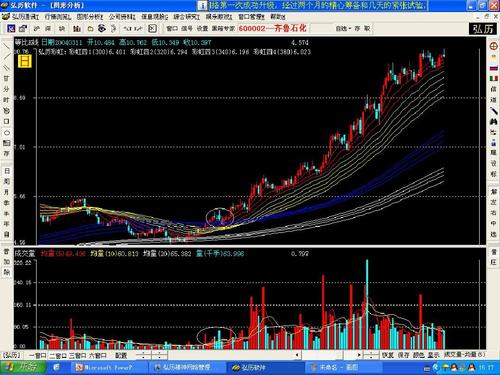The image size is (500, 375).
Task: Click the blue diagonal pen icon in right sidebar
Action: (494, 110)
